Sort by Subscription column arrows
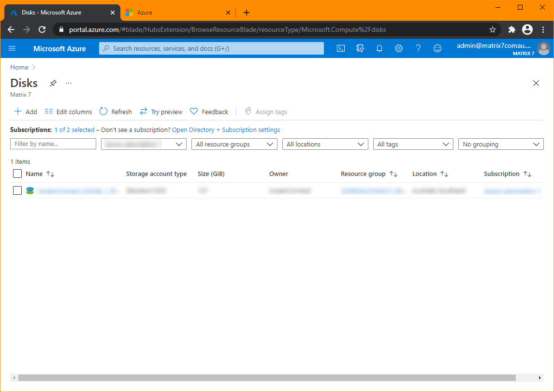This screenshot has height=392, width=554. point(527,174)
